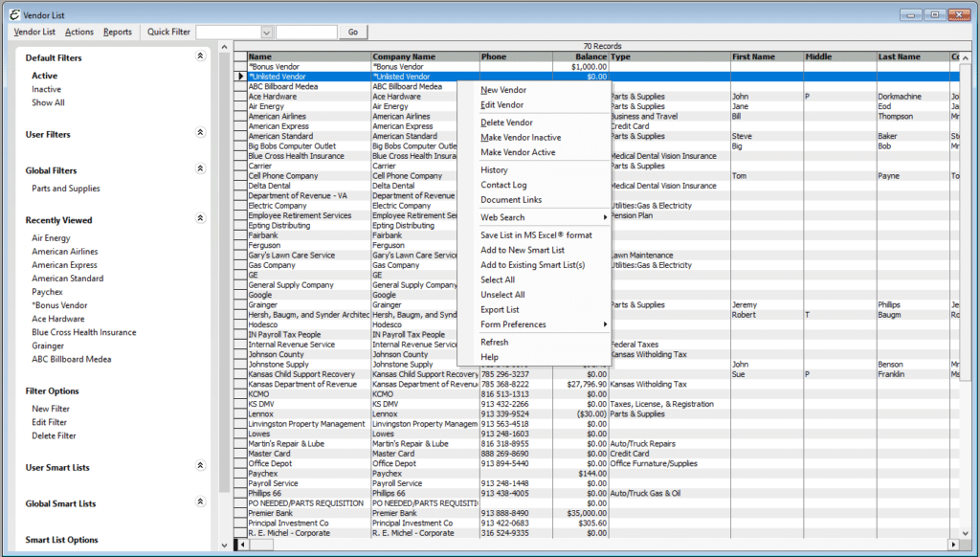Collapse the User Smart Lists section chevron
Viewport: 980px width, 557px height.
click(x=200, y=467)
